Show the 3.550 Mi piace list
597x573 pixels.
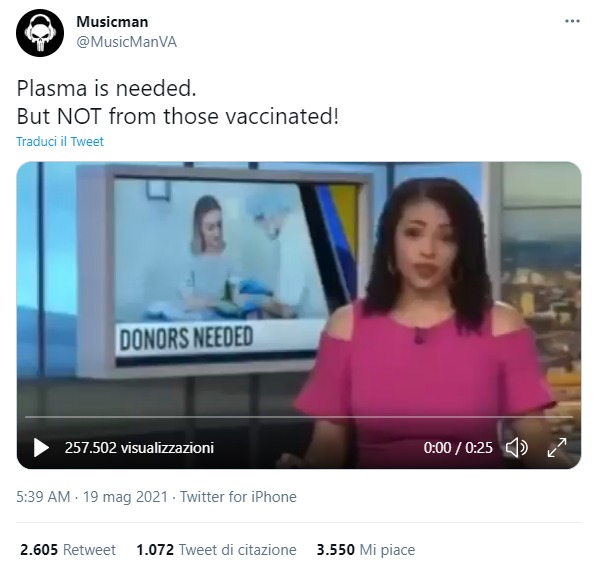[x=366, y=550]
